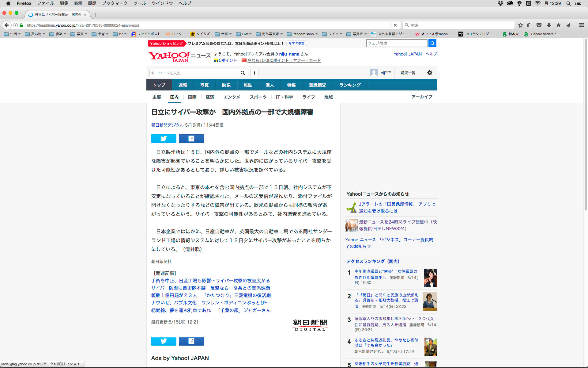Image resolution: width=588 pixels, height=368 pixels.
Task: Share article via top Facebook button
Action: [191, 139]
